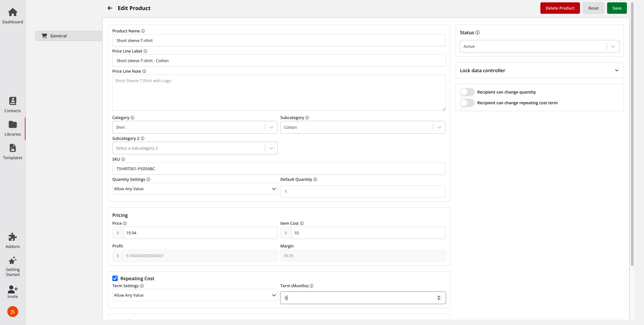644x325 pixels.
Task: Open the Dashboard home icon
Action: (x=13, y=12)
